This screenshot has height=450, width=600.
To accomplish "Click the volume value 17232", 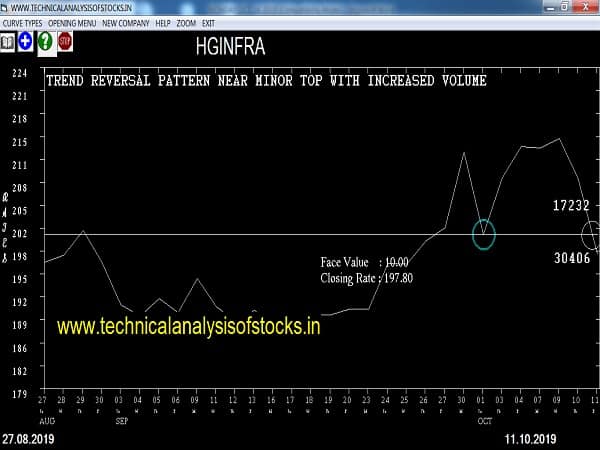I will (x=571, y=205).
